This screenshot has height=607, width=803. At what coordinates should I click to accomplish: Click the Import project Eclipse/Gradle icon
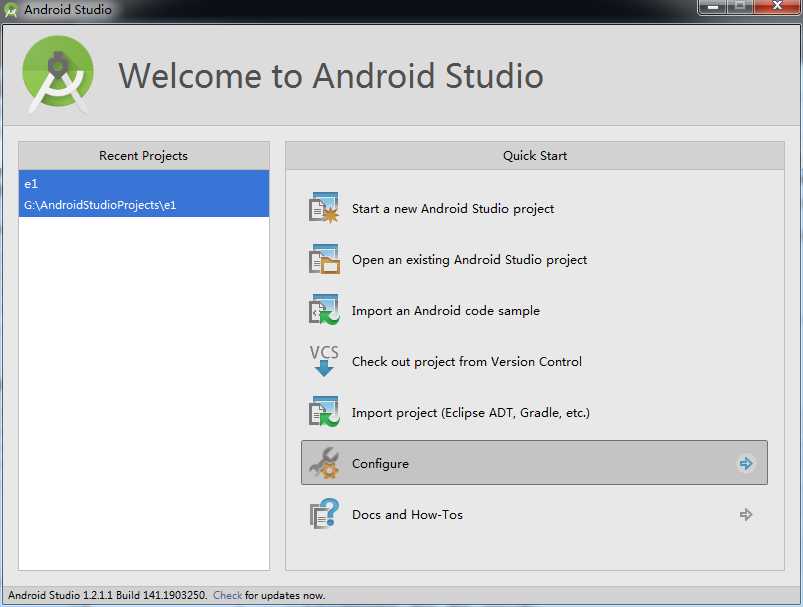pos(324,412)
